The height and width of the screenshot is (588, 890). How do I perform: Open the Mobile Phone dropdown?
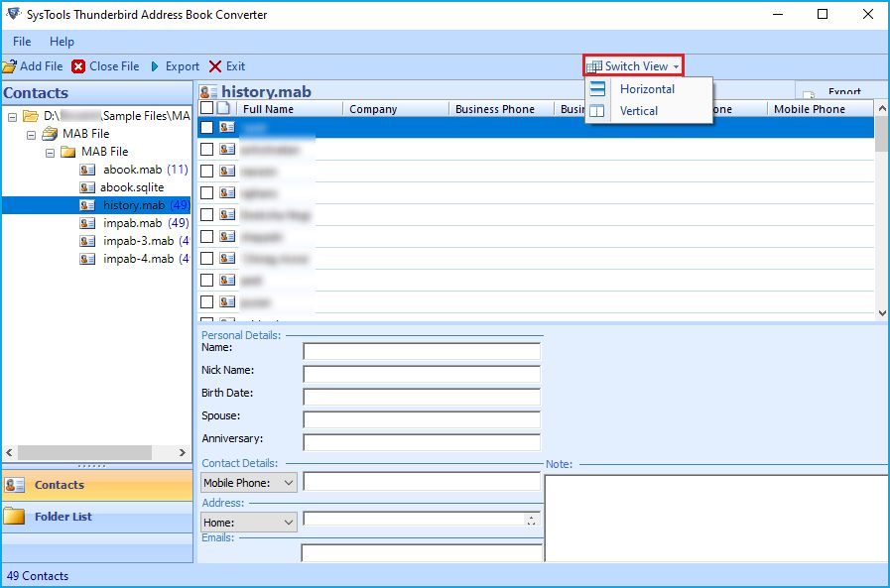(289, 483)
